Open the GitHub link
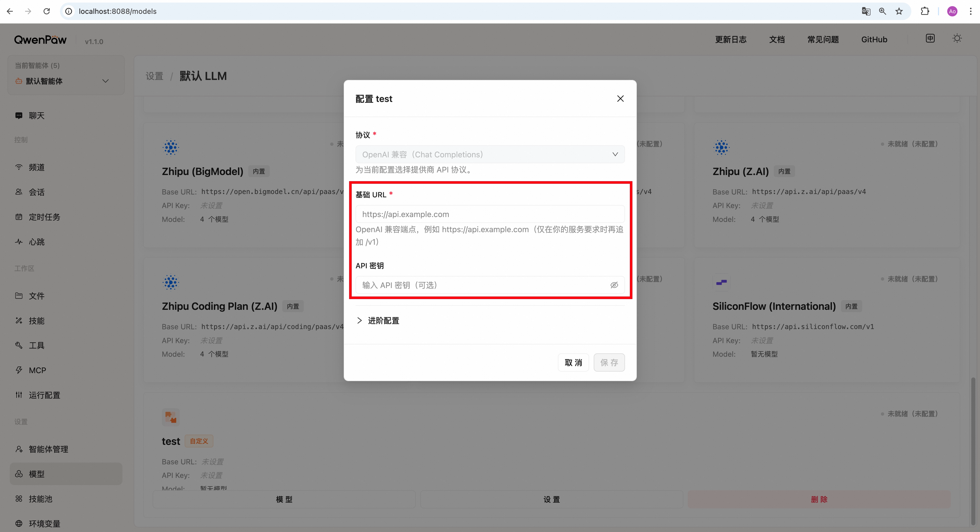 [874, 39]
